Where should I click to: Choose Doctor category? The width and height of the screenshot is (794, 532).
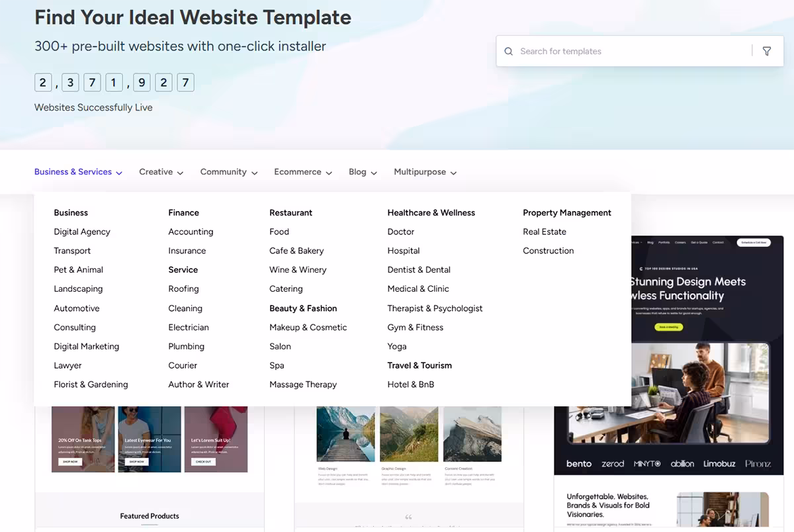[x=401, y=232]
